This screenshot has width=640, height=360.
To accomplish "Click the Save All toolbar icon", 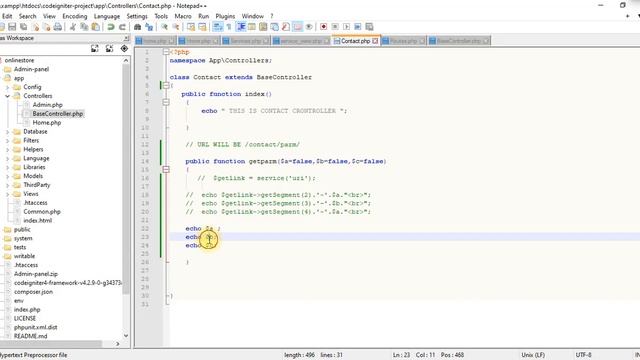I will pos(24,27).
